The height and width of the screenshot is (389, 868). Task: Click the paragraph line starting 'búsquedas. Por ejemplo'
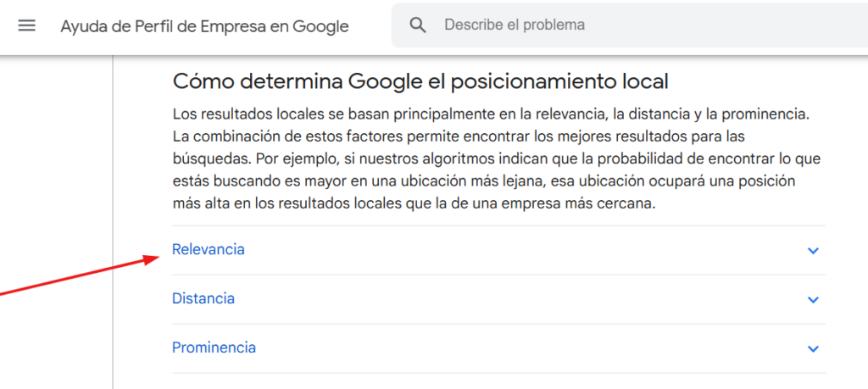pyautogui.click(x=497, y=158)
